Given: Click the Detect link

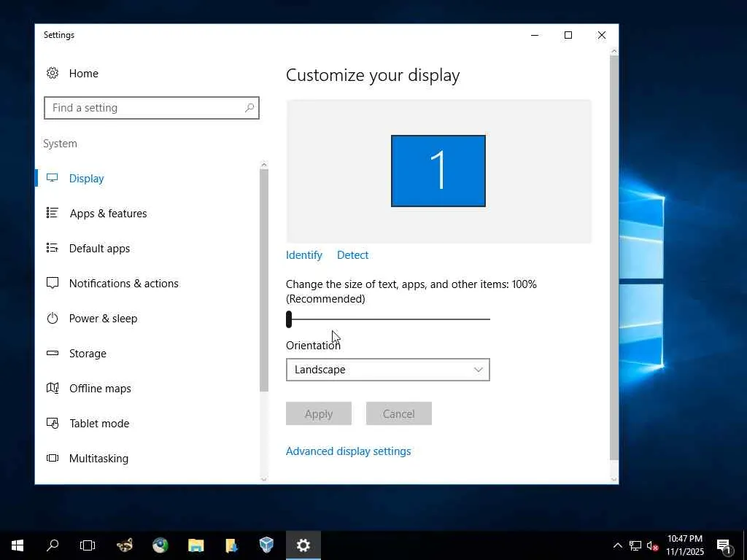Looking at the screenshot, I should [x=352, y=254].
